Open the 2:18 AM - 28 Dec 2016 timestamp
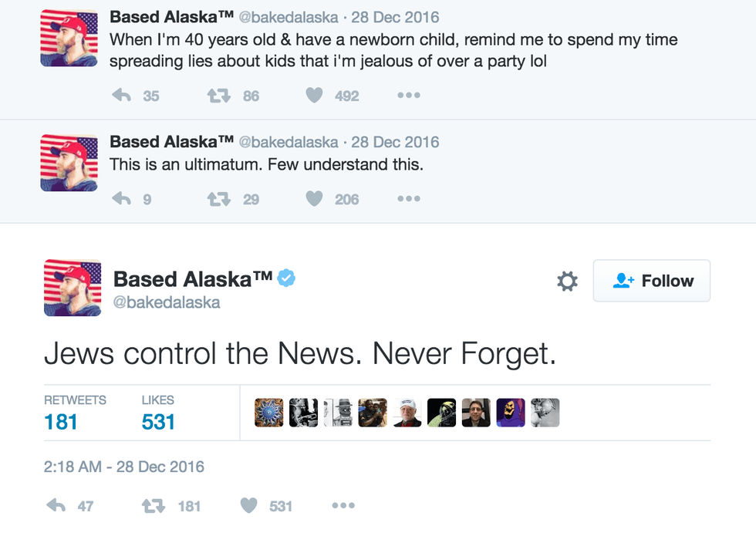Viewport: 756px width, 553px height. pos(123,467)
